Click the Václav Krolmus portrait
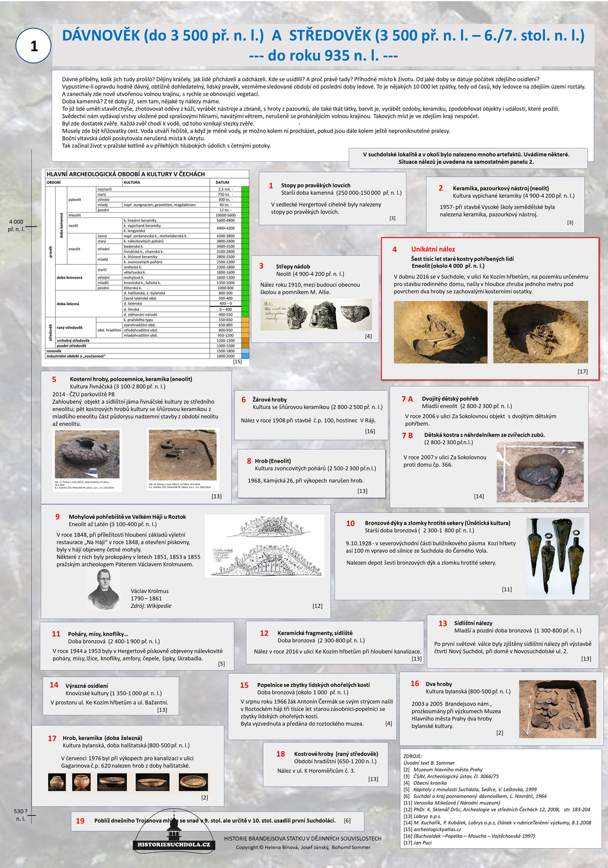The image size is (608, 868). coord(104,589)
